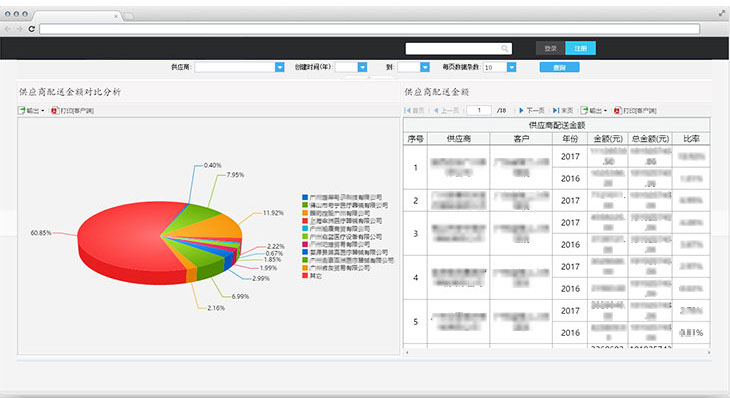Screen dimensions: 730x398
Task: Open the 创建时间(年) start year dropdown
Action: (x=362, y=67)
